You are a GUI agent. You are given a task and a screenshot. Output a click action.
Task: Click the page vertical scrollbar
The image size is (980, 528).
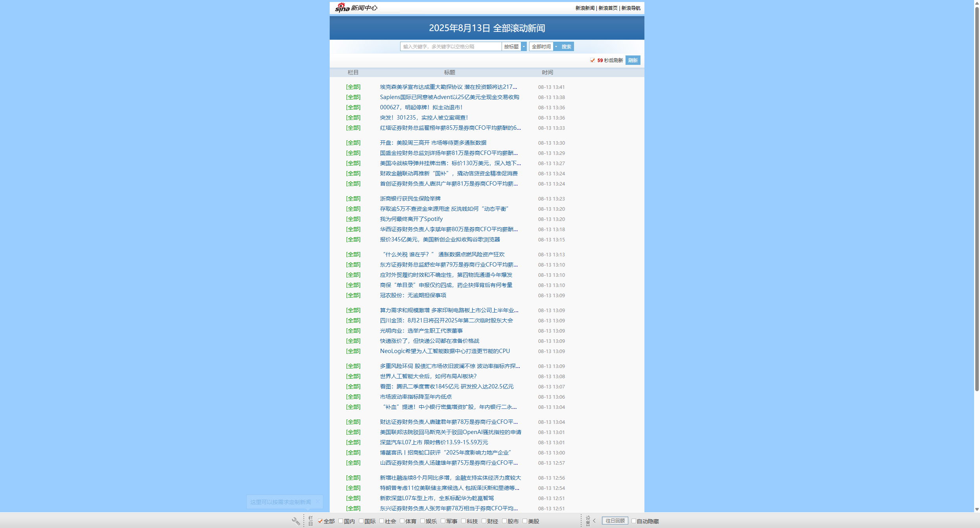pyautogui.click(x=977, y=199)
